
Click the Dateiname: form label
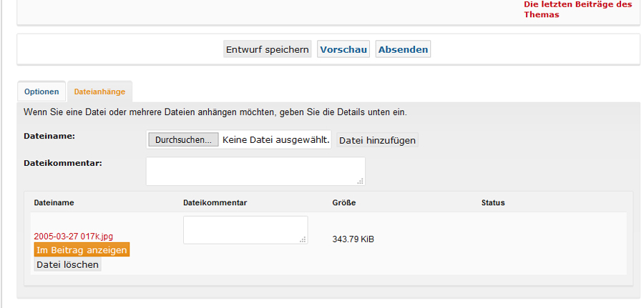click(49, 136)
